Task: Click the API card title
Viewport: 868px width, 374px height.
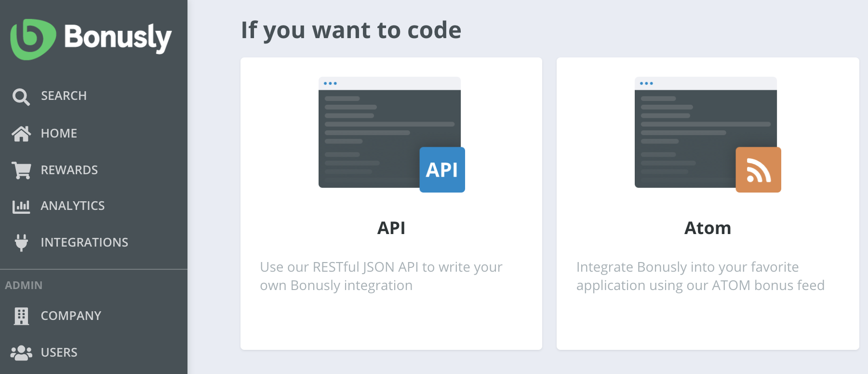Action: click(x=391, y=228)
